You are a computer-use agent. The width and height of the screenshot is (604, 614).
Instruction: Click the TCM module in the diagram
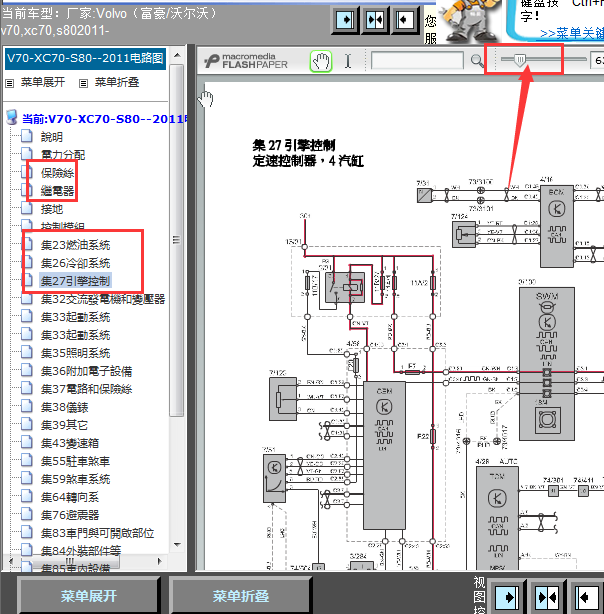tap(497, 518)
